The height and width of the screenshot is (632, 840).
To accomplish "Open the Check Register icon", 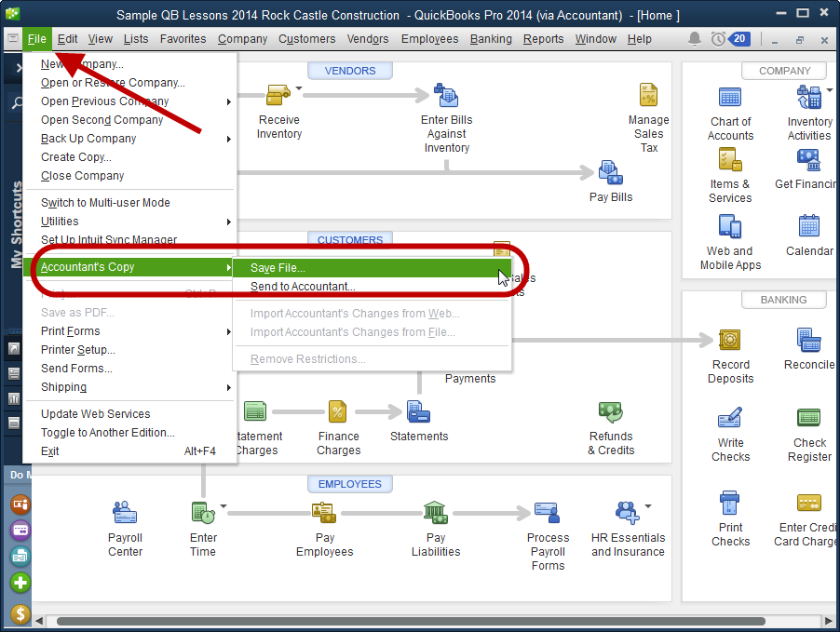I will tap(809, 418).
